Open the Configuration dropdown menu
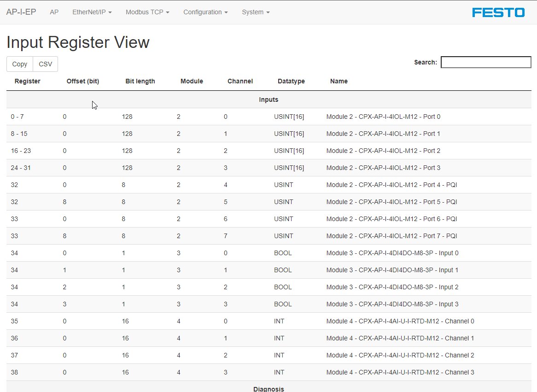 point(205,12)
